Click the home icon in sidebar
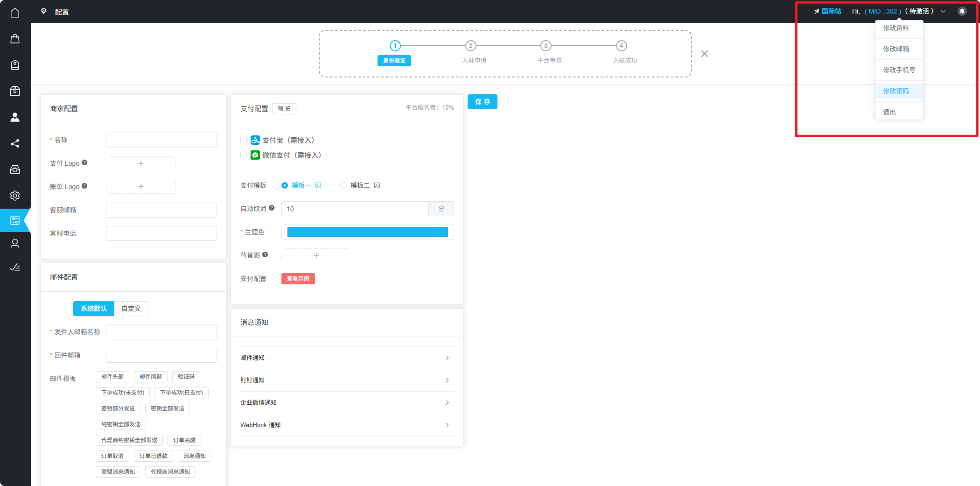 pyautogui.click(x=15, y=13)
